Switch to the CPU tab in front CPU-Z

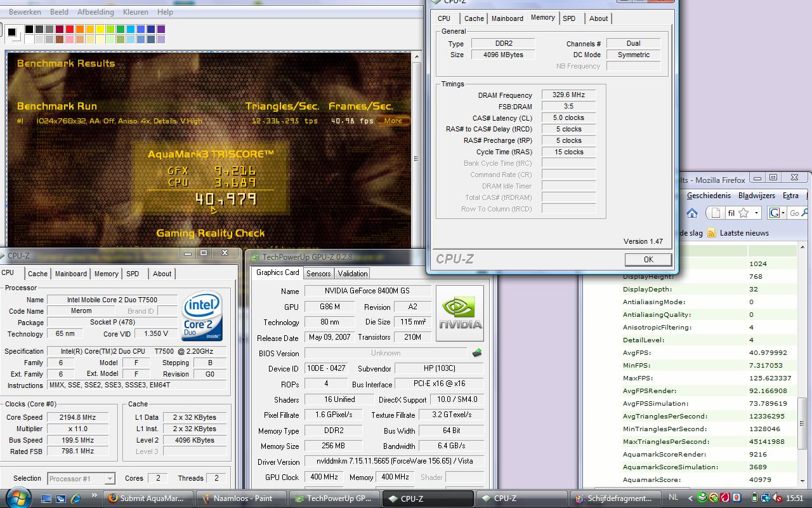[444, 18]
